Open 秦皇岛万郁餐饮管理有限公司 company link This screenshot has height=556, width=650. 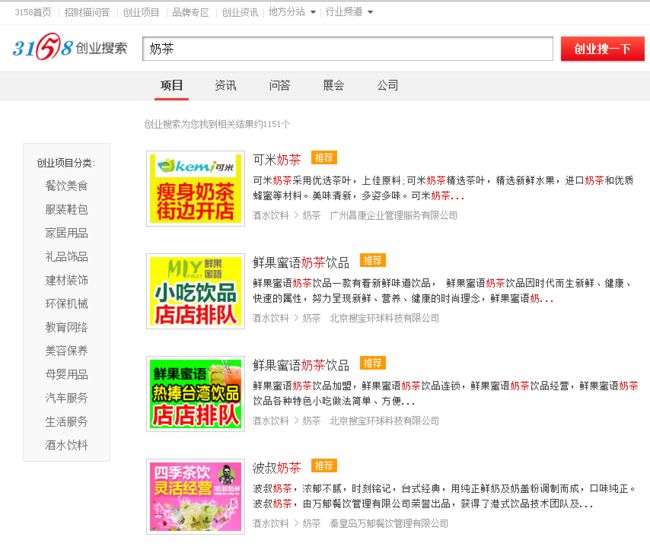pyautogui.click(x=389, y=524)
